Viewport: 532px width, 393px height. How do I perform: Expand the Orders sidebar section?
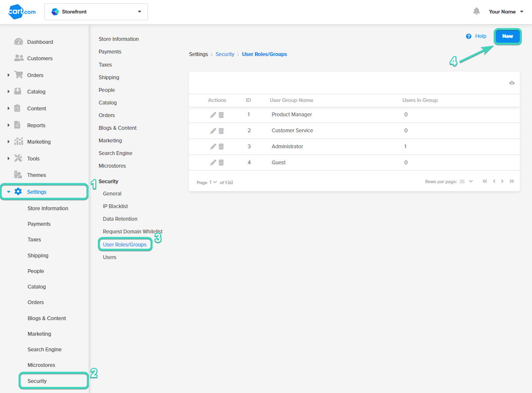coord(8,75)
